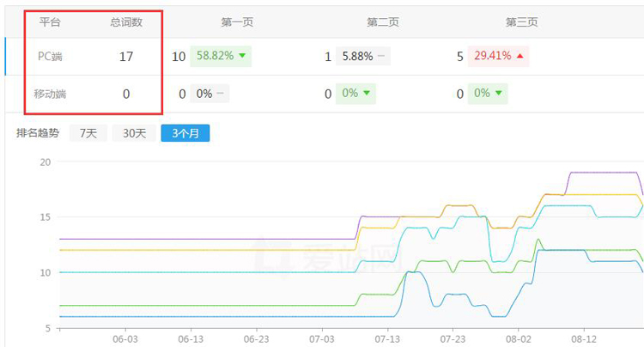This screenshot has width=644, height=347.
Task: Click the 07-13 date on chart axis
Action: tap(387, 339)
